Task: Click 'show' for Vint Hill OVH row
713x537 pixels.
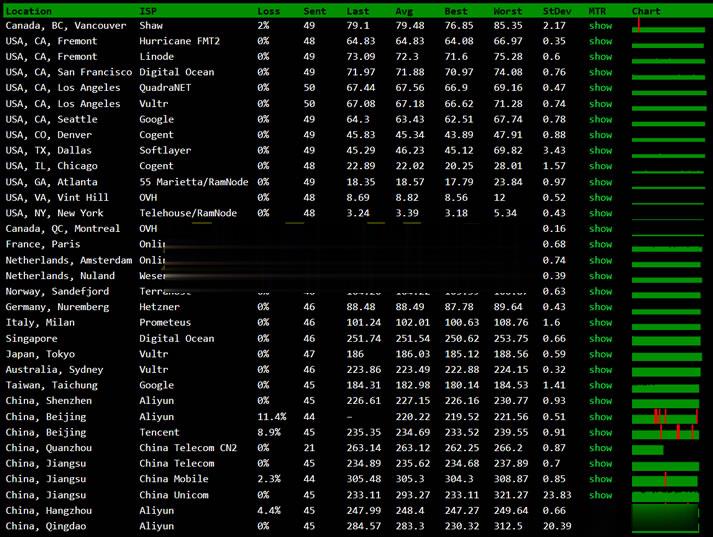Action: coord(600,198)
